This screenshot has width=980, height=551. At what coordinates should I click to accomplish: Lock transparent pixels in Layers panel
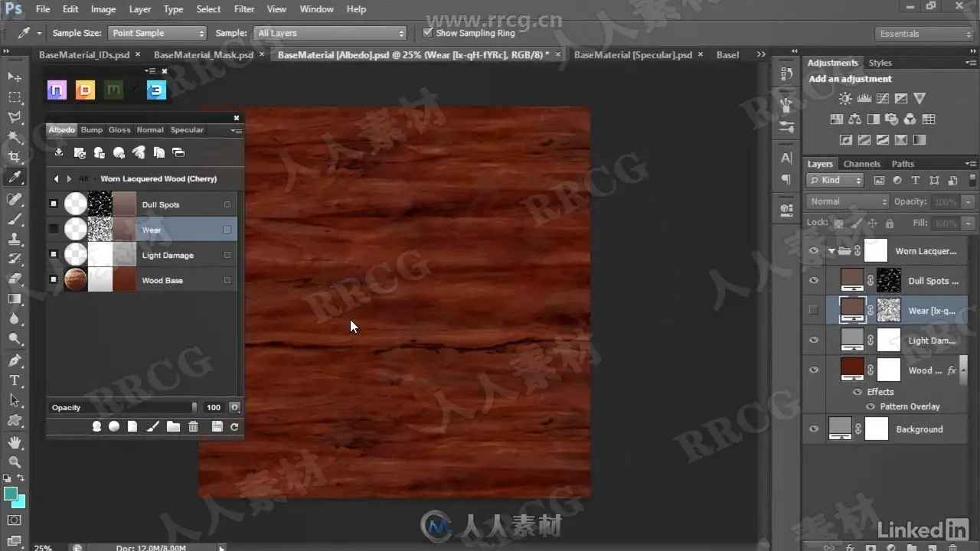tap(838, 223)
